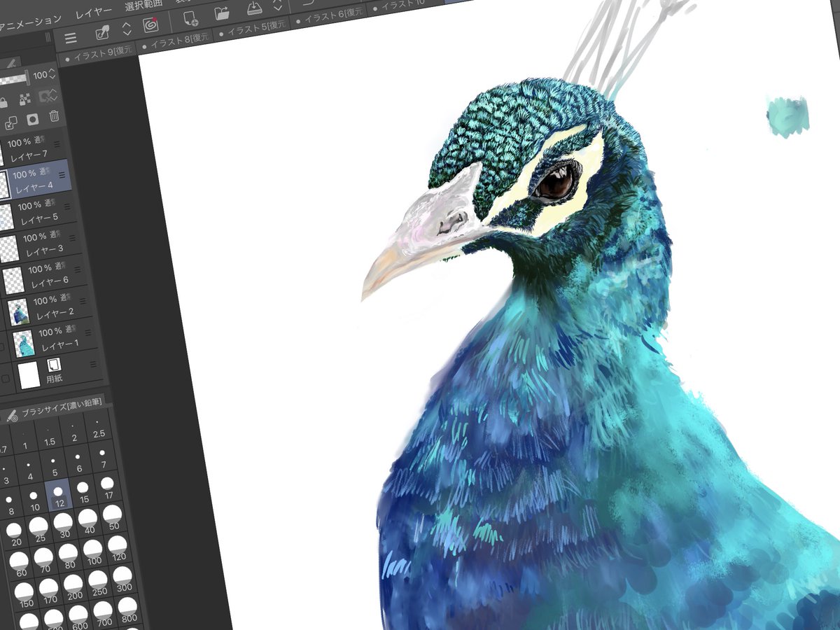
Task: Open the hamburger menu in the command bar
Action: (x=70, y=38)
